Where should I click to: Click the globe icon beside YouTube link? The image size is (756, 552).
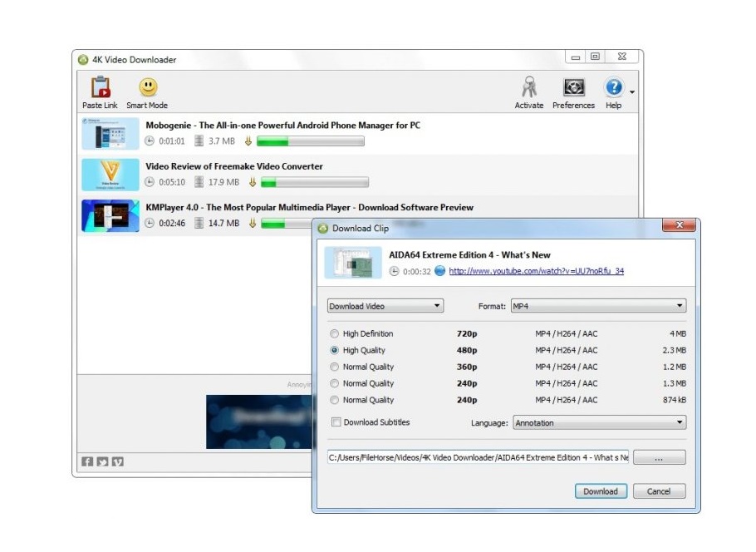pos(439,271)
